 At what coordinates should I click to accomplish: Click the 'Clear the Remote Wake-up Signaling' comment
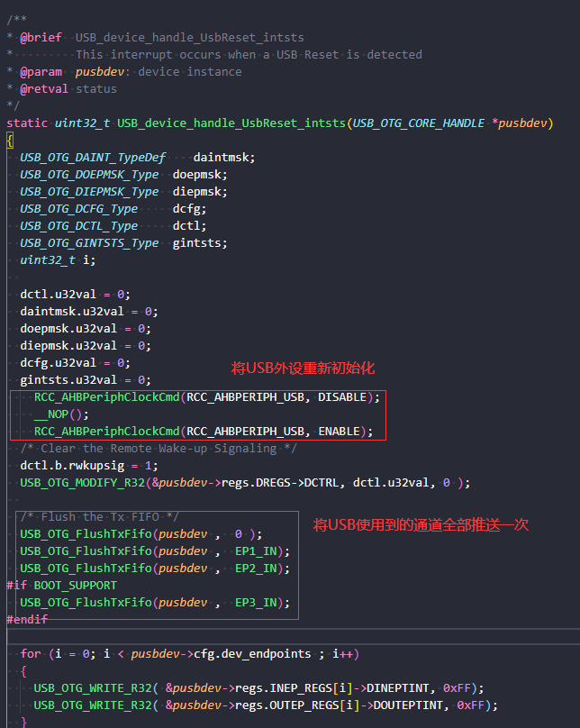tap(159, 449)
